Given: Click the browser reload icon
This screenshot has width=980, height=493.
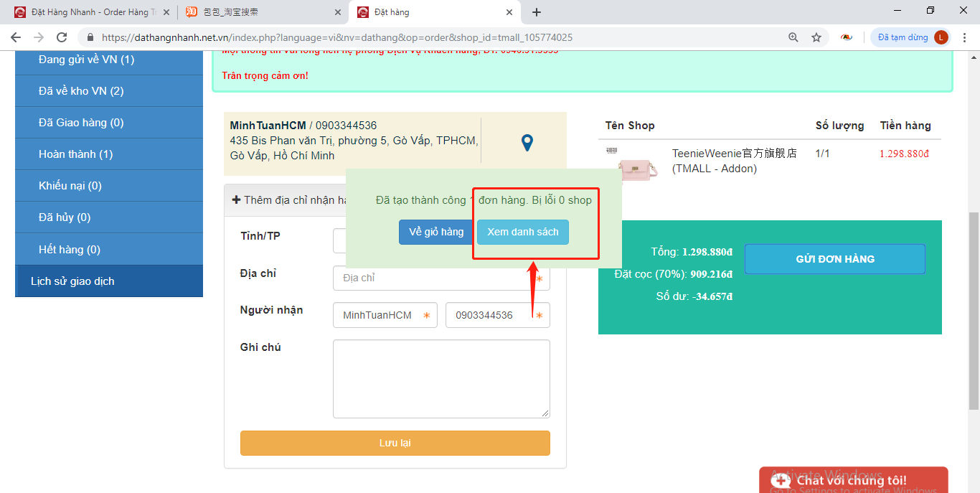Looking at the screenshot, I should (62, 37).
